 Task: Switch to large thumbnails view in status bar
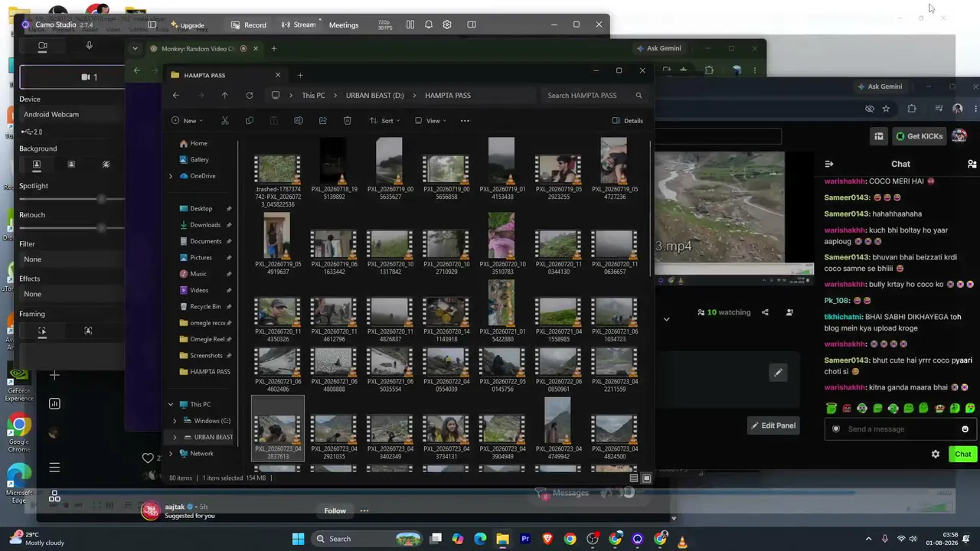click(x=646, y=478)
